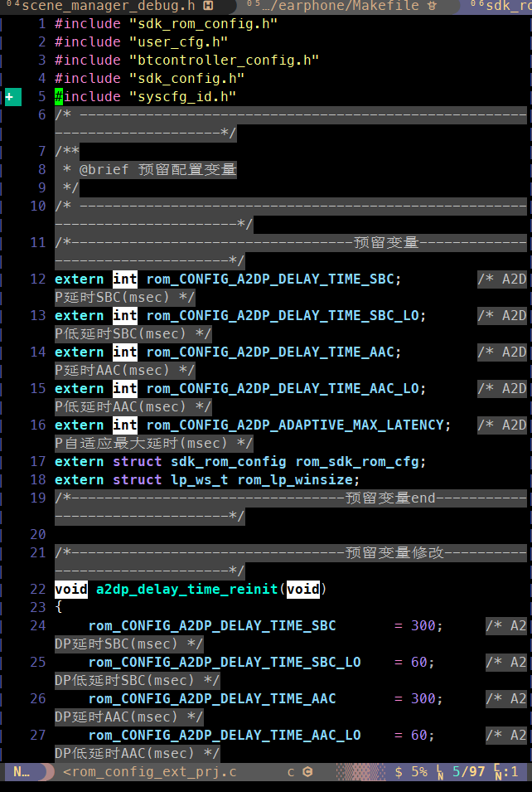Click line number 1 in the gutter
Image resolution: width=532 pixels, height=792 pixels.
42,24
